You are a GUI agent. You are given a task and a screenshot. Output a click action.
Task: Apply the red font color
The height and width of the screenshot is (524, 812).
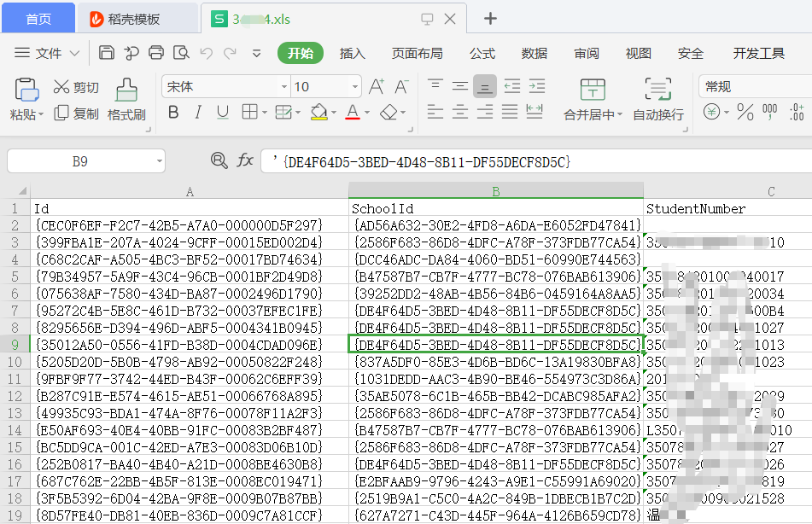click(x=353, y=113)
